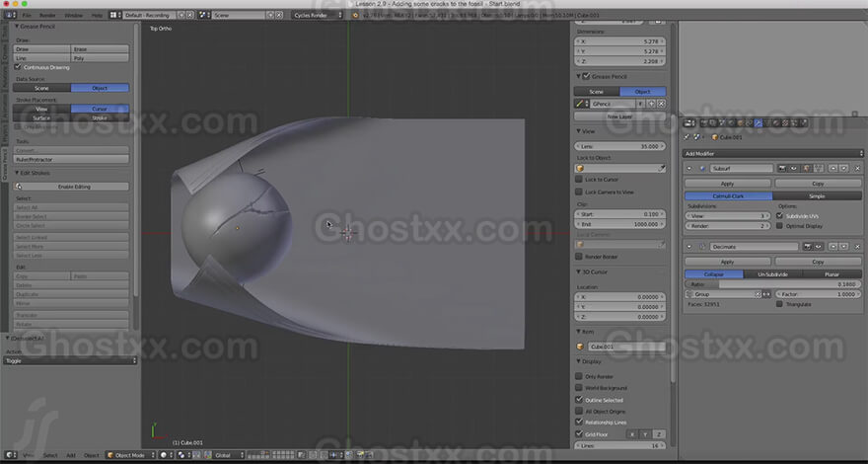Click the screen layout browse icon

click(x=114, y=15)
